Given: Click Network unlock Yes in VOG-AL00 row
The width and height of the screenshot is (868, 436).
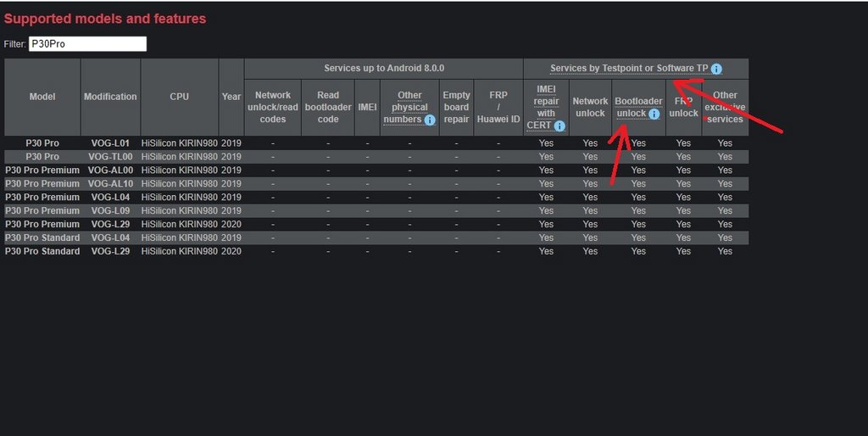Looking at the screenshot, I should 590,170.
